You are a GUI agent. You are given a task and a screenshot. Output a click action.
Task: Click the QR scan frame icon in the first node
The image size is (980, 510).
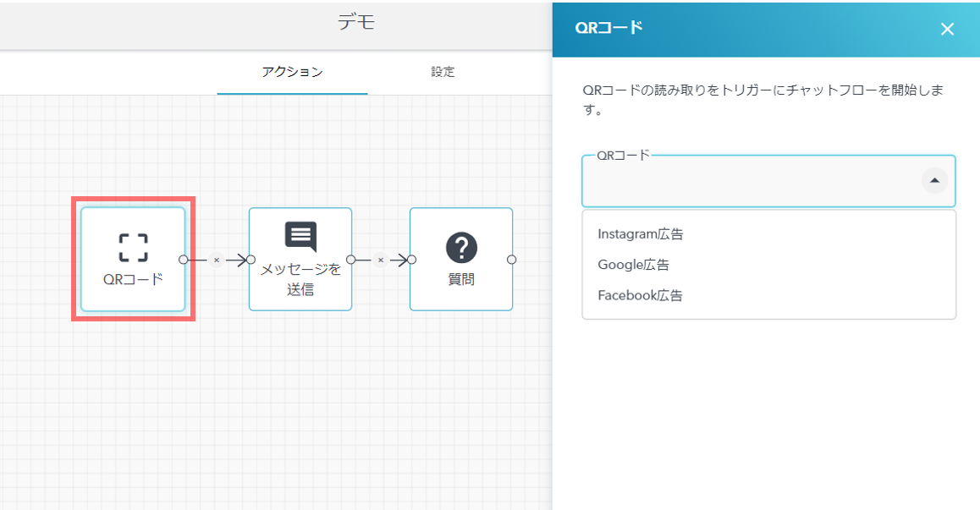coord(133,248)
